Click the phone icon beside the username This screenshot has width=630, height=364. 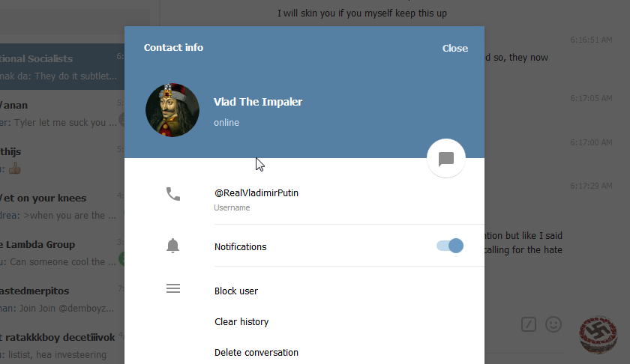click(173, 194)
